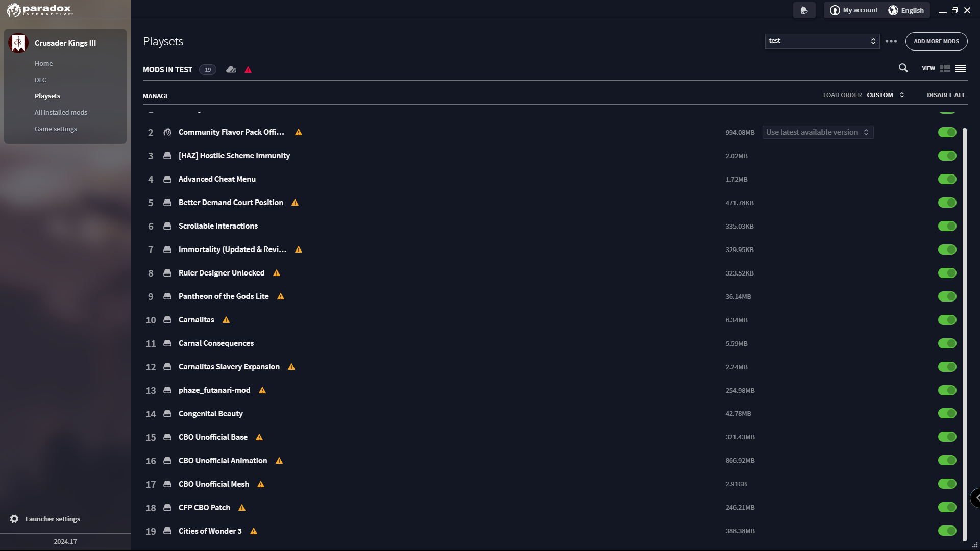The width and height of the screenshot is (980, 551).
Task: Click the Launcher settings gear icon
Action: (x=14, y=519)
